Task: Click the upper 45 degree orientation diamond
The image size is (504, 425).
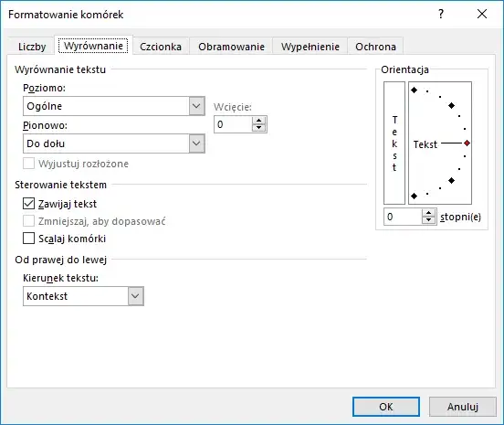Action: click(x=451, y=105)
